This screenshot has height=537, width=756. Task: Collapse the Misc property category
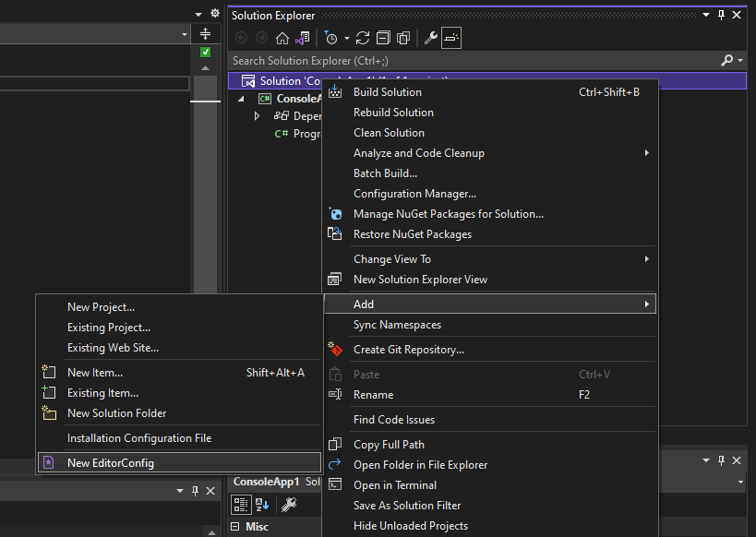(235, 527)
